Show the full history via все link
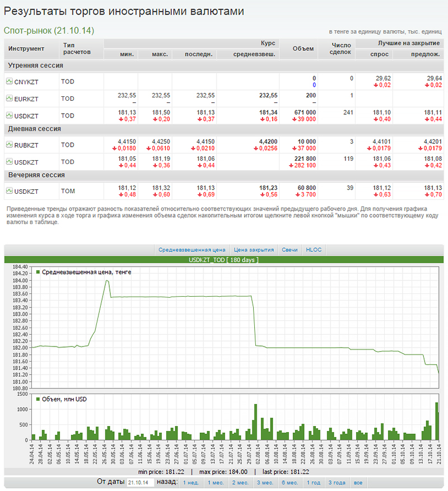448x491 pixels. pyautogui.click(x=358, y=482)
